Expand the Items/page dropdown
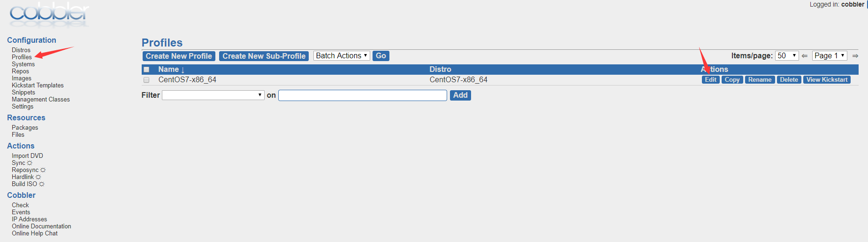This screenshot has height=242, width=868. click(787, 56)
